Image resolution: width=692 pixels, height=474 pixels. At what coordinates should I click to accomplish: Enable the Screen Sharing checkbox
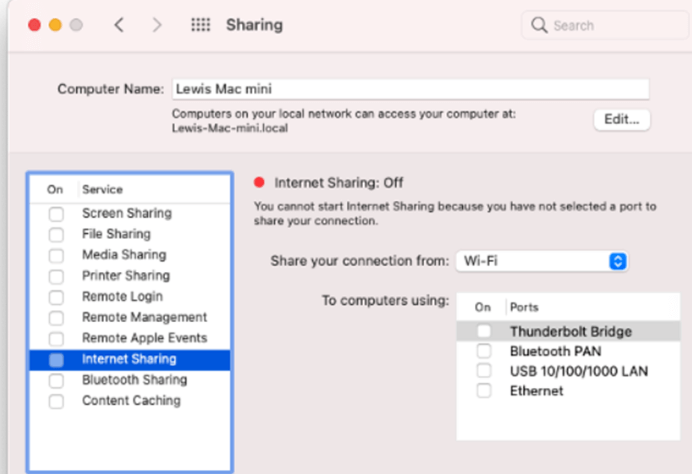tap(56, 214)
